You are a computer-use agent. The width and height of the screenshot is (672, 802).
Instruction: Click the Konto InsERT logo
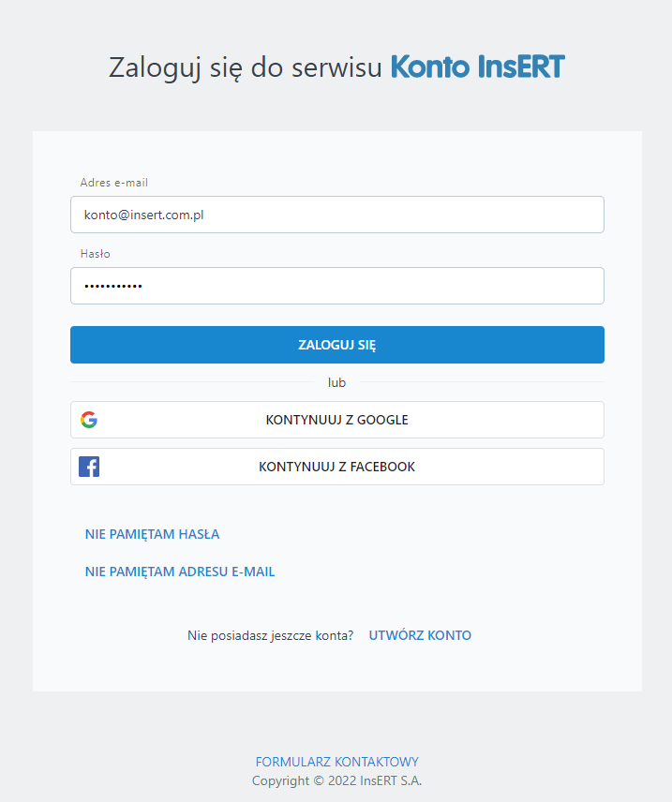477,67
